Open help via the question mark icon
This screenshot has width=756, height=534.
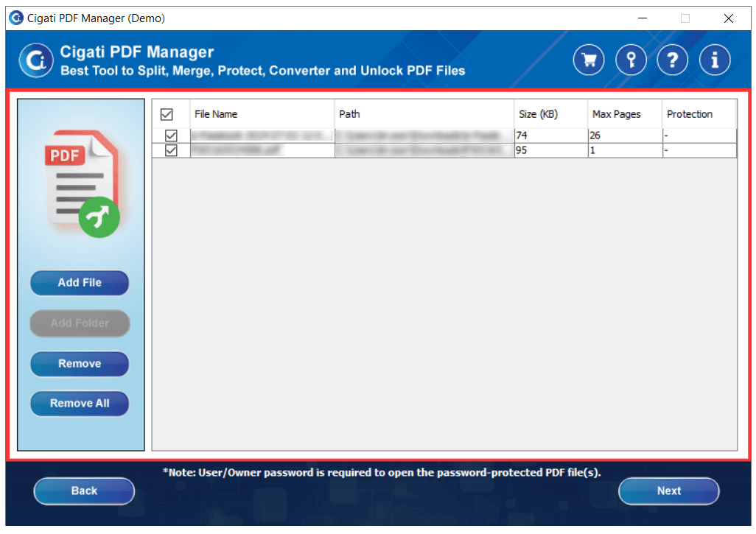pyautogui.click(x=673, y=60)
